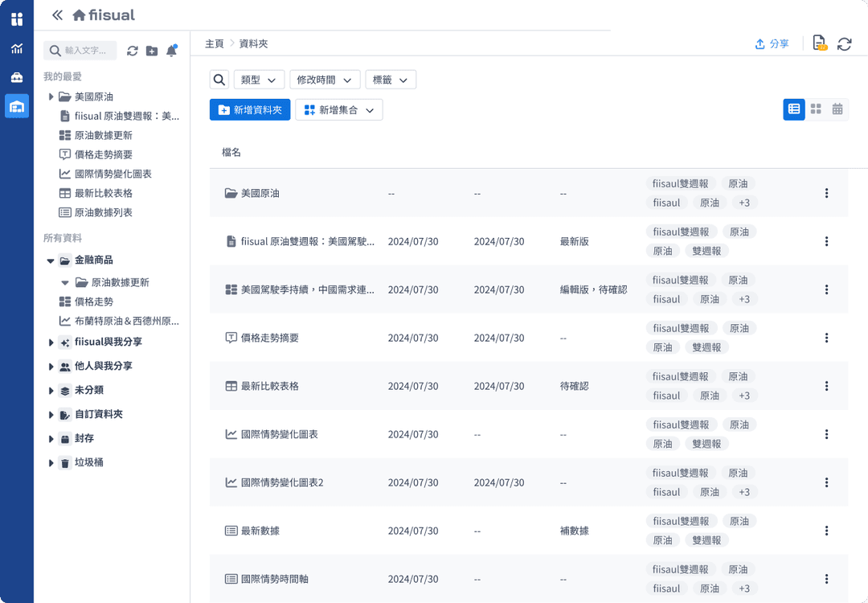Collapse the sidebar with double chevron icon
This screenshot has width=868, height=603.
(x=57, y=14)
